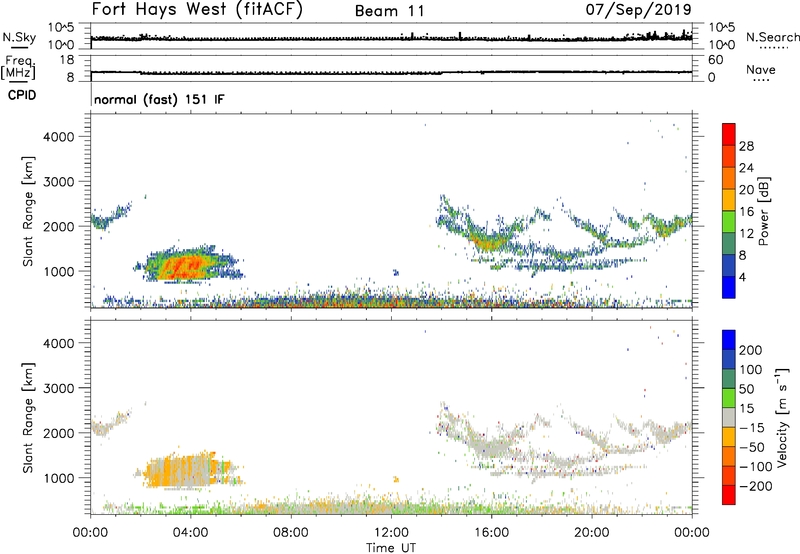The image size is (800, 554).
Task: Click the plot title "Fort Hays West (fitACF)"
Action: [196, 10]
